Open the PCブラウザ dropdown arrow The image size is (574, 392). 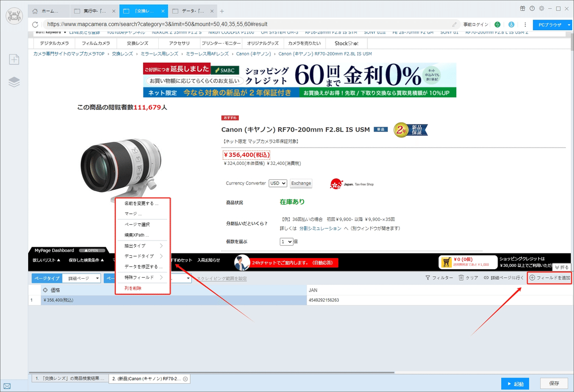(x=569, y=24)
